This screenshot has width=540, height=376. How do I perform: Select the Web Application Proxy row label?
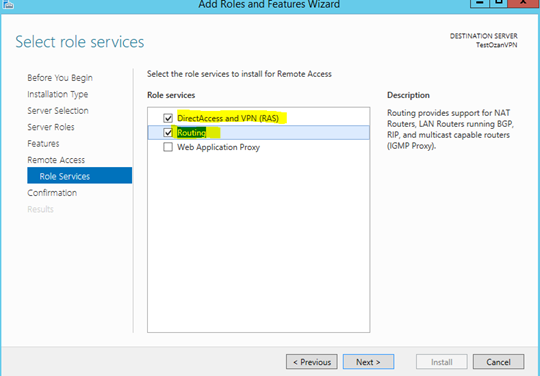tap(218, 147)
